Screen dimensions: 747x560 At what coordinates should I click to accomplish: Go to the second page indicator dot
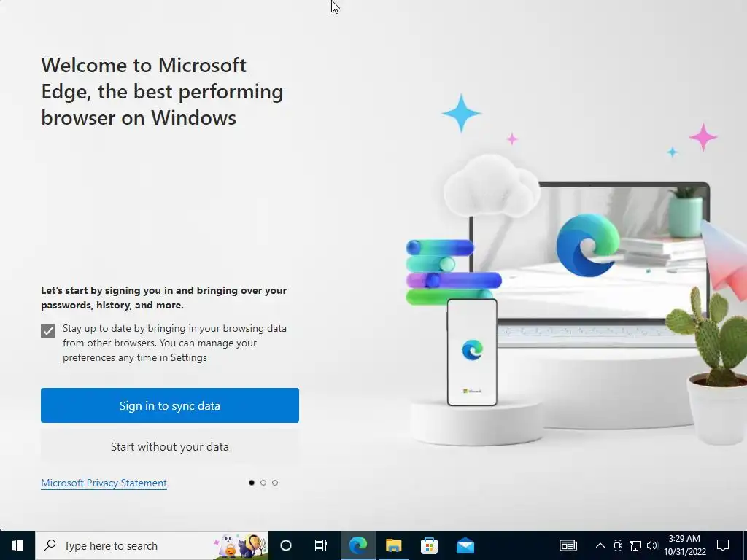(263, 483)
